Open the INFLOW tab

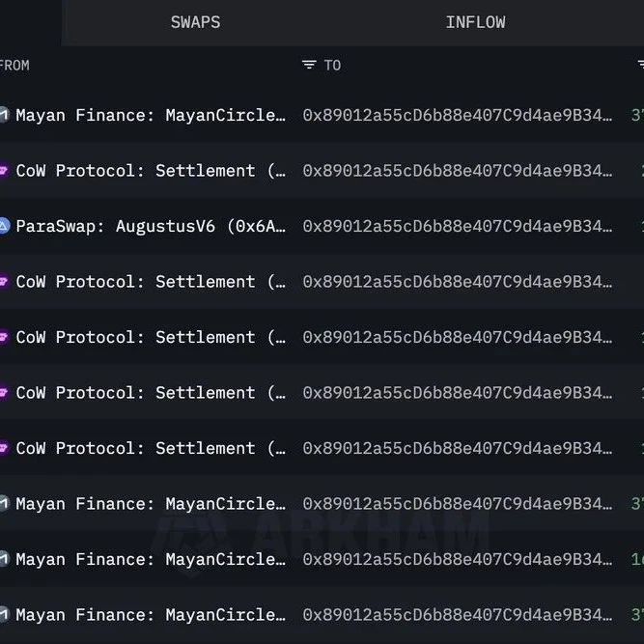tap(476, 22)
